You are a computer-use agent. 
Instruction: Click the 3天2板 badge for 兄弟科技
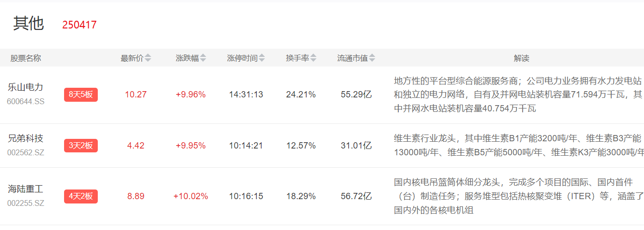click(x=81, y=146)
